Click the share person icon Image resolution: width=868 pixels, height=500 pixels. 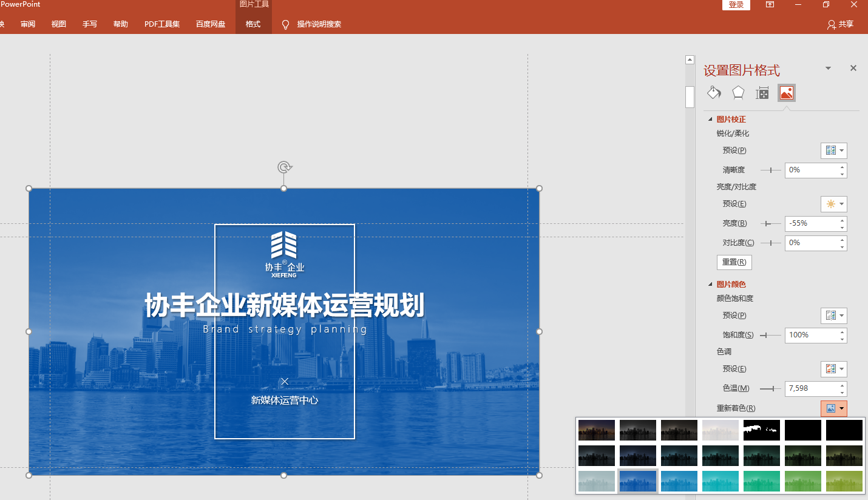[x=832, y=24]
